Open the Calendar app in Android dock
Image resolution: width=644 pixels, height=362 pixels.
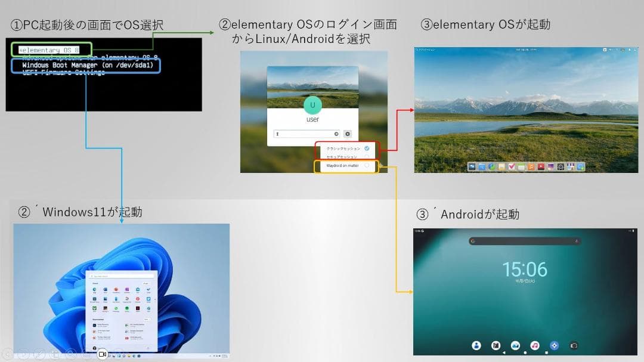tap(496, 345)
